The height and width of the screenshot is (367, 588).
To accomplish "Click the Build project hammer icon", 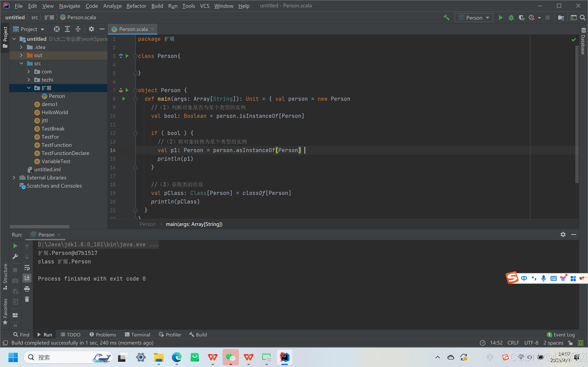I will click(x=446, y=18).
